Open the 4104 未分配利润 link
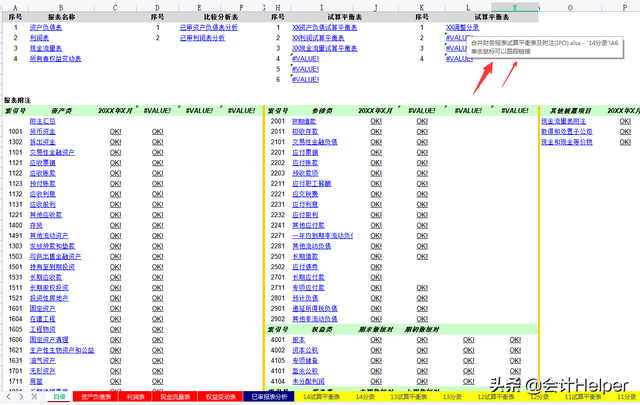Viewport: 640px width, 405px height. (308, 381)
